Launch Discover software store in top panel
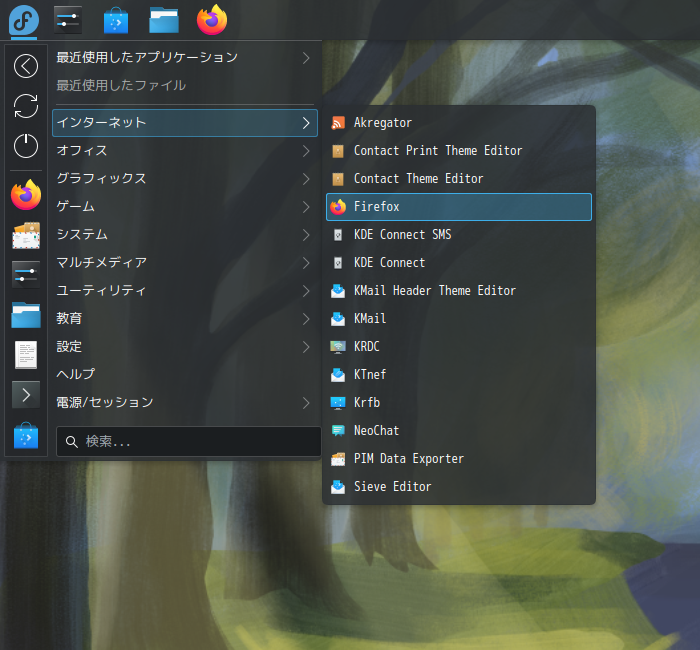 (x=116, y=20)
